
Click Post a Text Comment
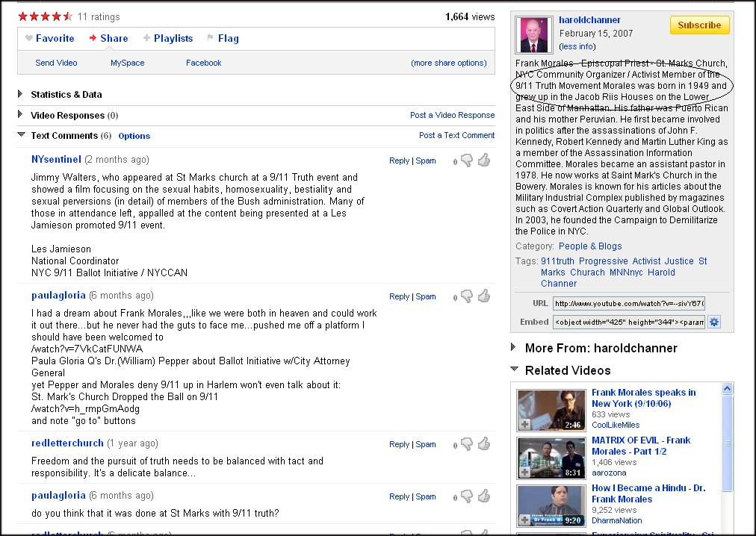pyautogui.click(x=456, y=135)
